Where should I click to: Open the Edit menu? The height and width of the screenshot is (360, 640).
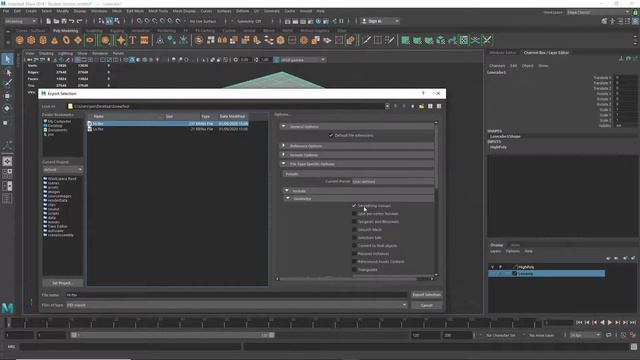(17, 11)
